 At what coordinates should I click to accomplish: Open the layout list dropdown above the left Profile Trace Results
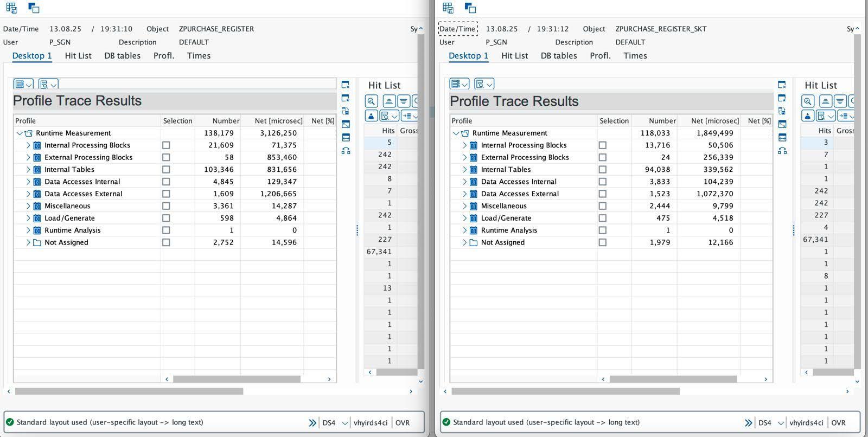tap(23, 84)
